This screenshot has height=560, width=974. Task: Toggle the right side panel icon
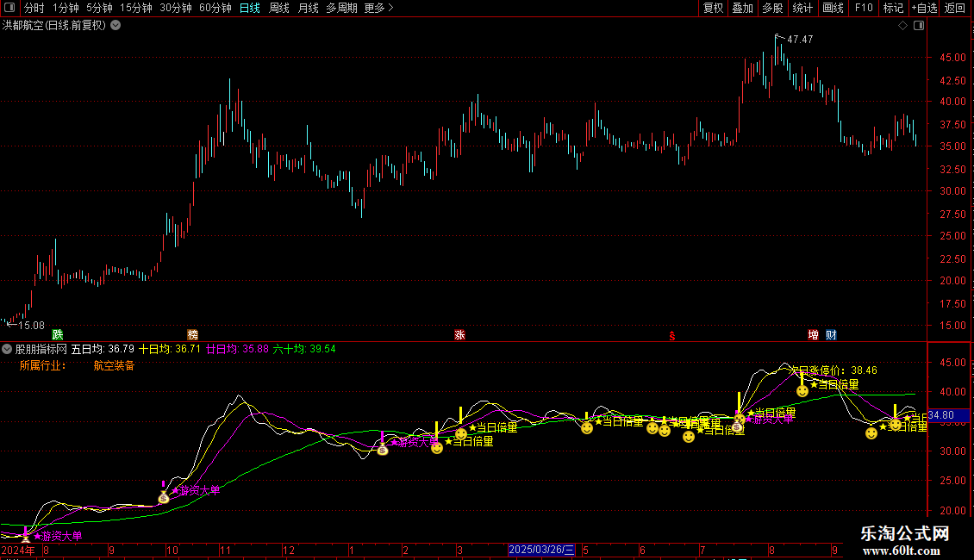pyautogui.click(x=919, y=26)
